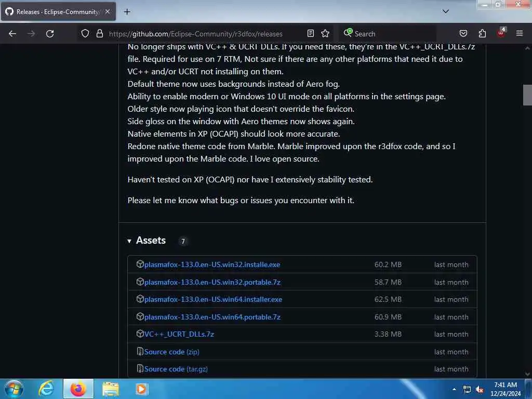Image resolution: width=532 pixels, height=399 pixels.
Task: Open the extensions puzzle menu
Action: 482,33
